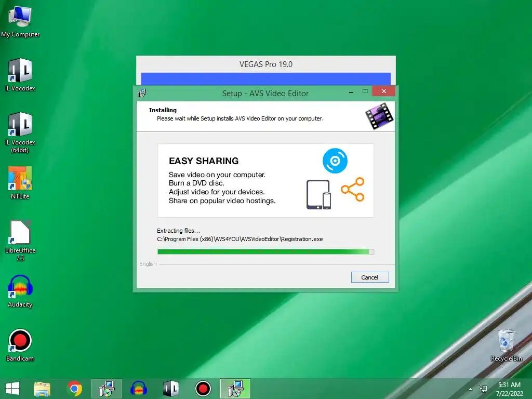
Task: Launch Google Chrome from taskbar
Action: click(x=74, y=389)
